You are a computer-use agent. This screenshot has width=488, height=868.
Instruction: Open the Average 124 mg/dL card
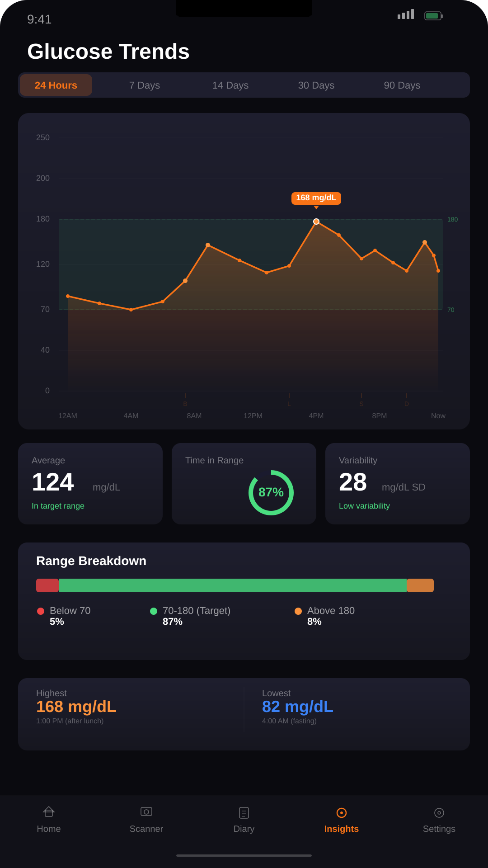90,484
